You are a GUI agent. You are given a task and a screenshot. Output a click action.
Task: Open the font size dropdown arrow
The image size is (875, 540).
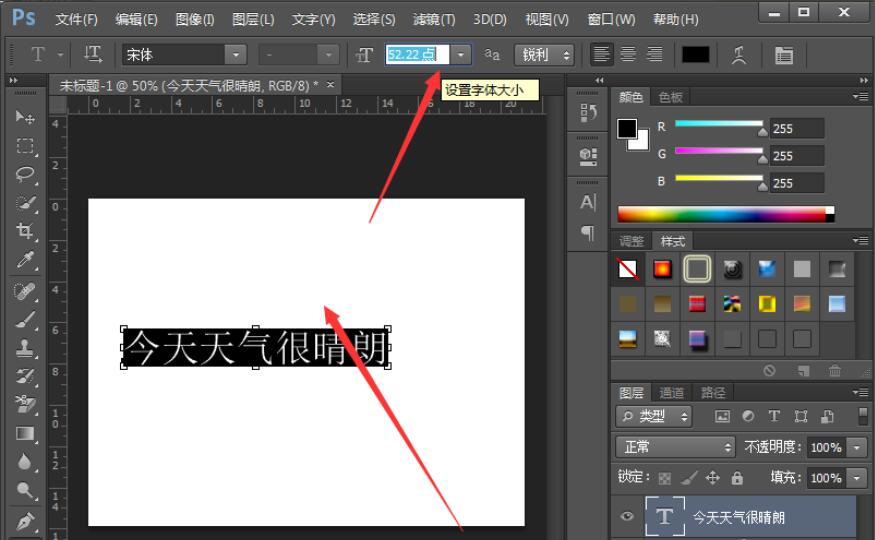pyautogui.click(x=461, y=55)
